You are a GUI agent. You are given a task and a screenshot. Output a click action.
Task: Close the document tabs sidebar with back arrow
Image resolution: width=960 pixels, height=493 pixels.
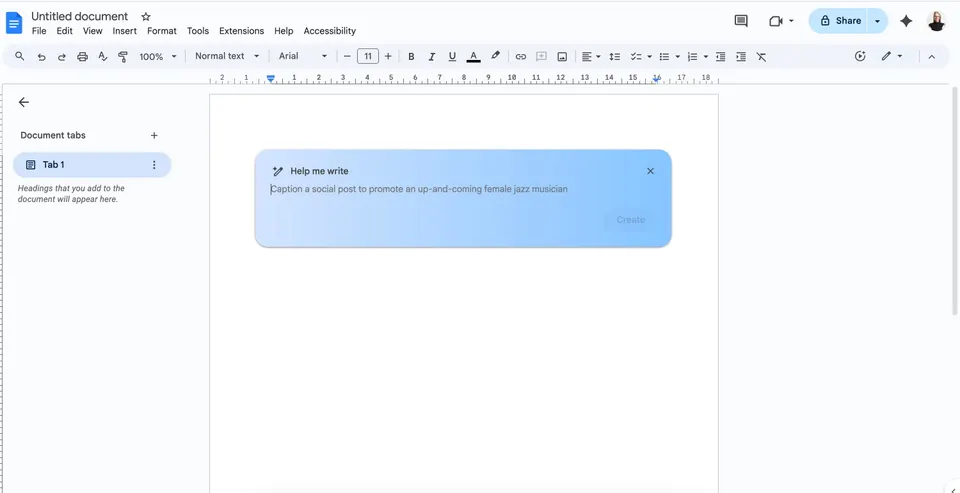tap(23, 102)
